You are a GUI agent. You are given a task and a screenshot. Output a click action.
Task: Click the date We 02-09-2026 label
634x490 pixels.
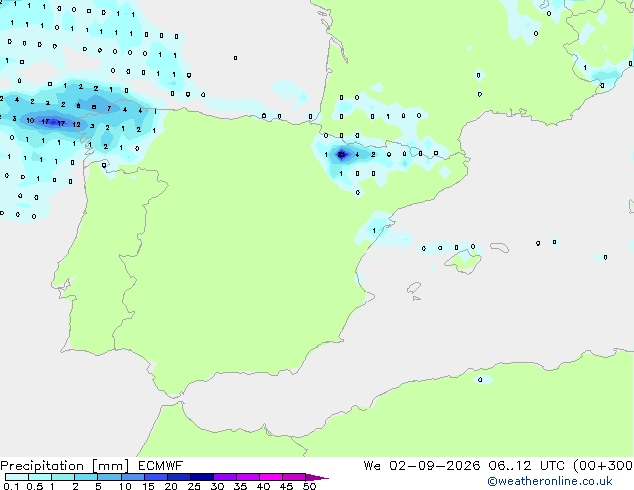[422, 466]
